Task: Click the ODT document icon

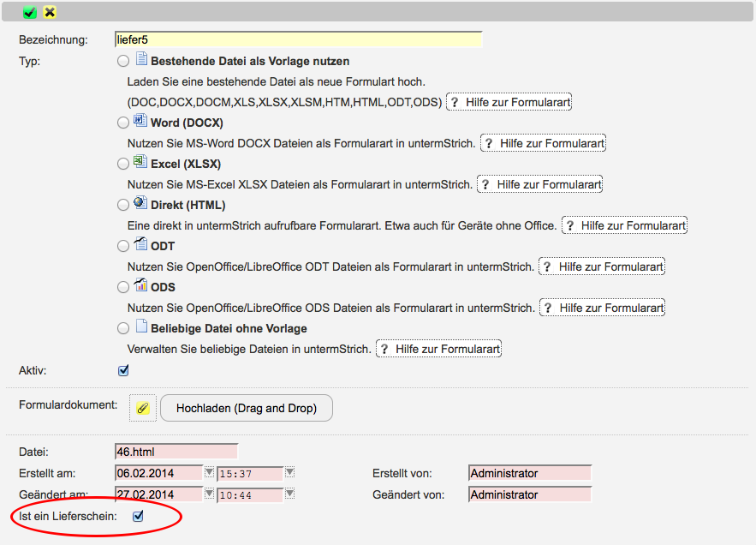Action: [x=141, y=245]
